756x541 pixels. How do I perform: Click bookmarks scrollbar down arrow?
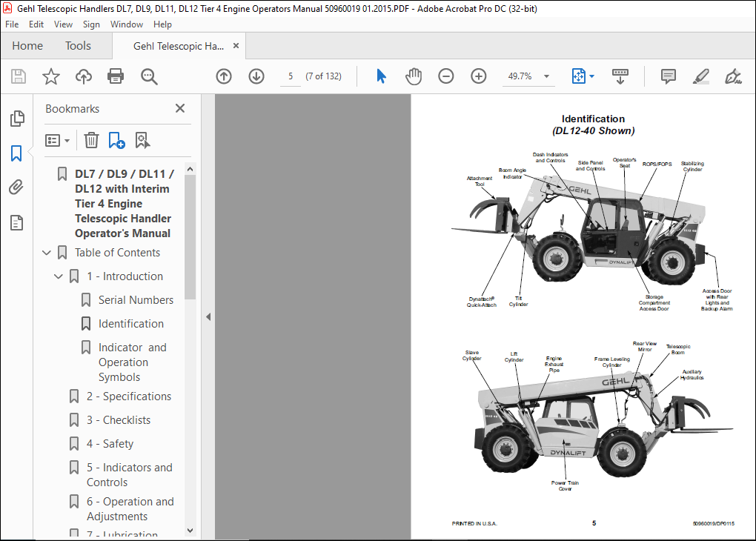click(x=190, y=531)
